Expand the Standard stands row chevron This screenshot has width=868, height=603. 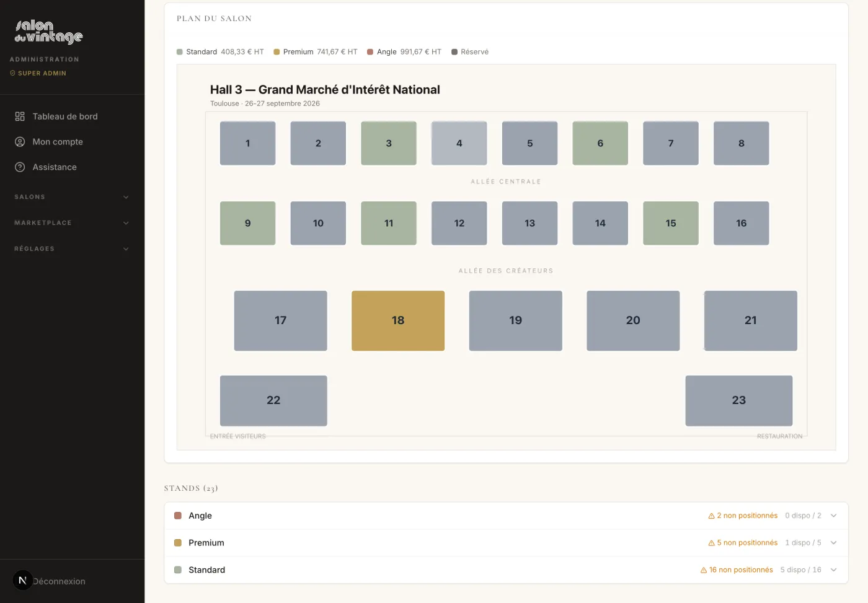coord(834,570)
